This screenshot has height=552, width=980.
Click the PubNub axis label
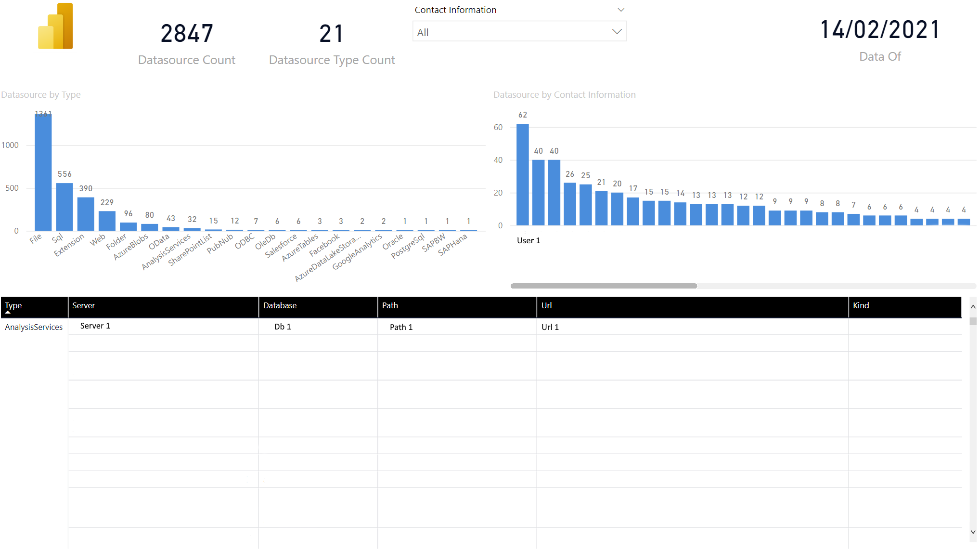click(x=220, y=244)
